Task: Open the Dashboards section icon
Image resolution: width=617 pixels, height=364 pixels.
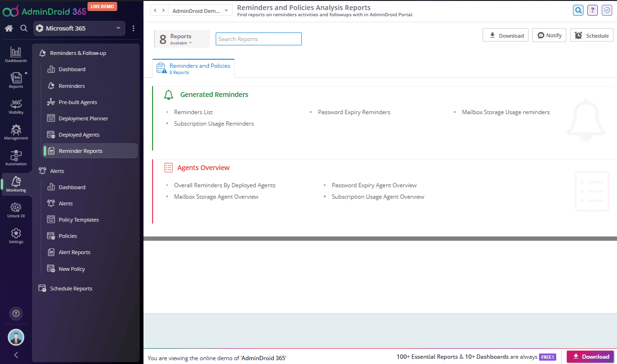Action: coord(16,55)
